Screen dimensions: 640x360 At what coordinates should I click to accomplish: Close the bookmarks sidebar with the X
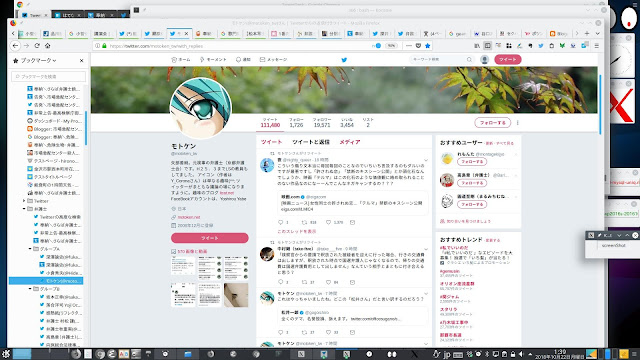pos(82,60)
